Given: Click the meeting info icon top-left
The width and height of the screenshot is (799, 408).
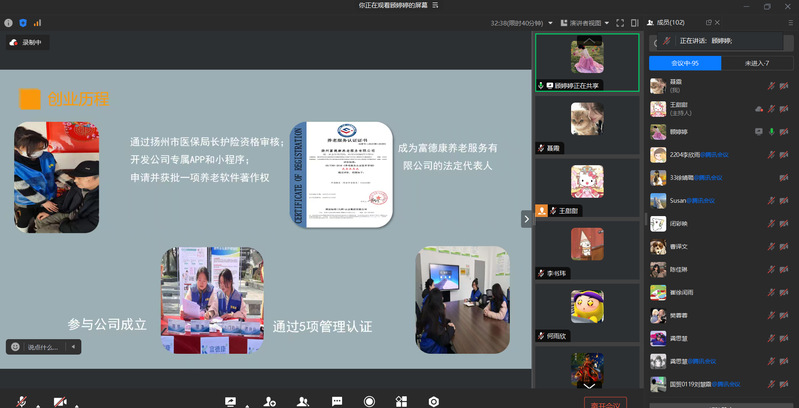Looking at the screenshot, I should [x=9, y=22].
